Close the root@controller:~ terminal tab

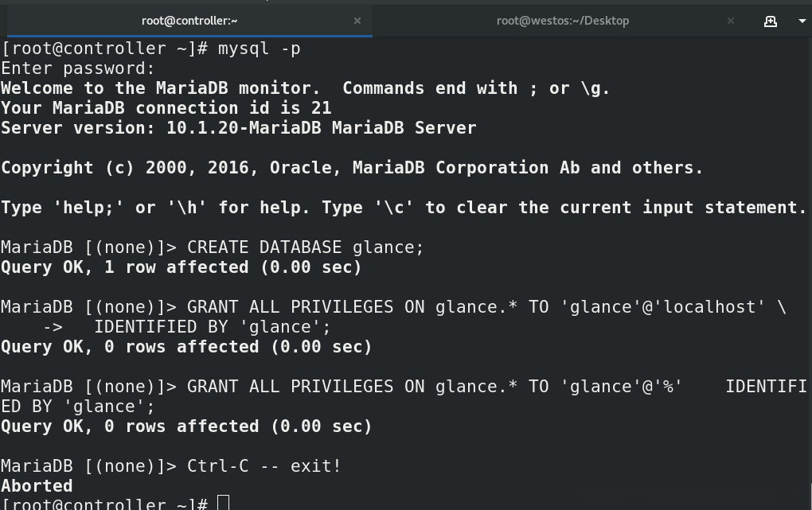pyautogui.click(x=357, y=21)
